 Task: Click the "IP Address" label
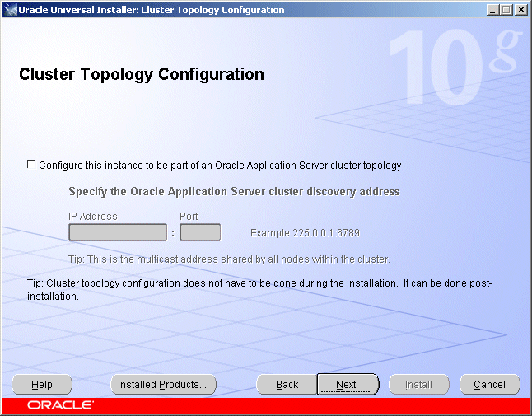pos(92,217)
